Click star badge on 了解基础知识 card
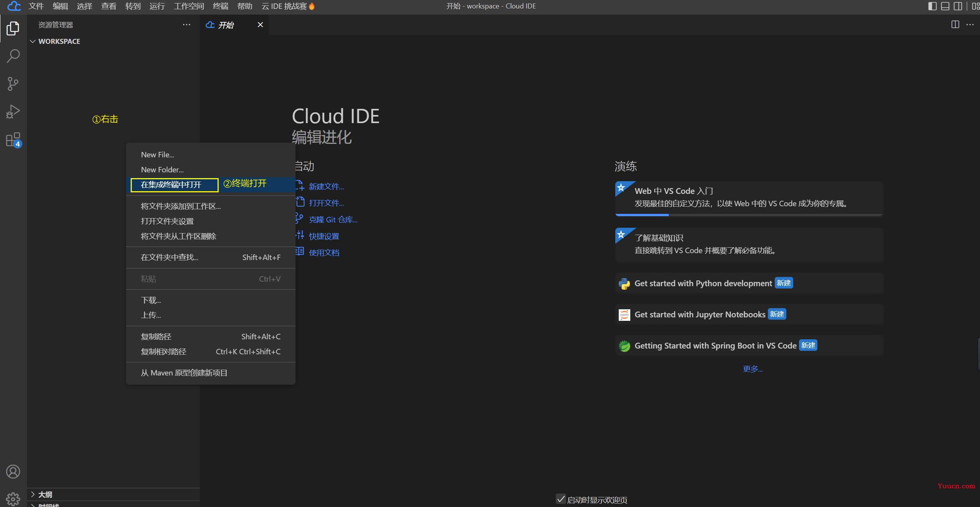The height and width of the screenshot is (507, 980). 621,234
